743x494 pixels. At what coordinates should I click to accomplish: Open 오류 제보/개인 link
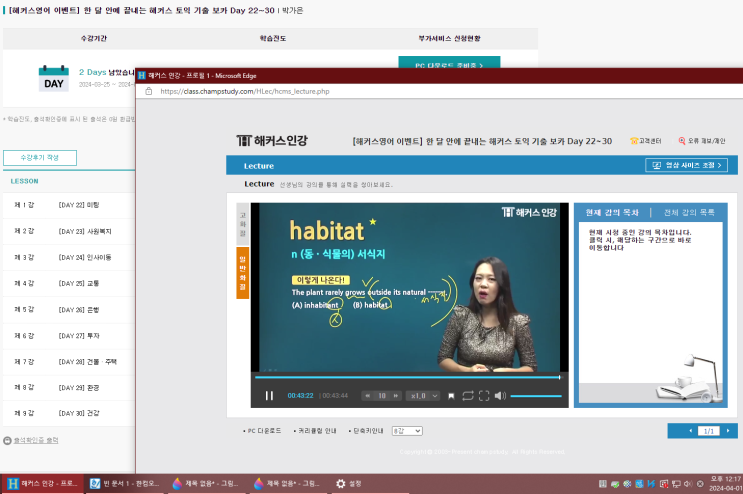[x=702, y=141]
